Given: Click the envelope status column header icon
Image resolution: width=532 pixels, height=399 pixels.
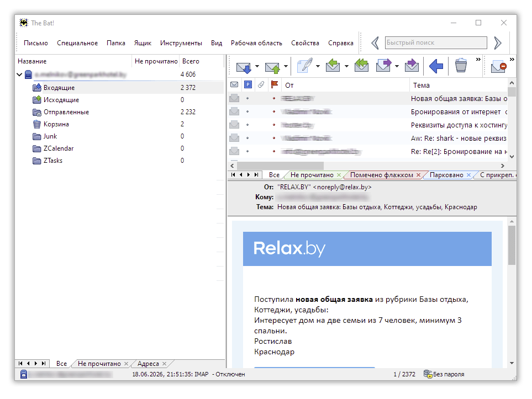Looking at the screenshot, I should [234, 85].
